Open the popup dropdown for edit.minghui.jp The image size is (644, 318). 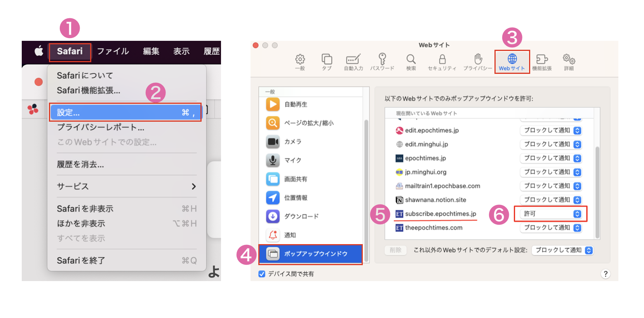pyautogui.click(x=551, y=144)
